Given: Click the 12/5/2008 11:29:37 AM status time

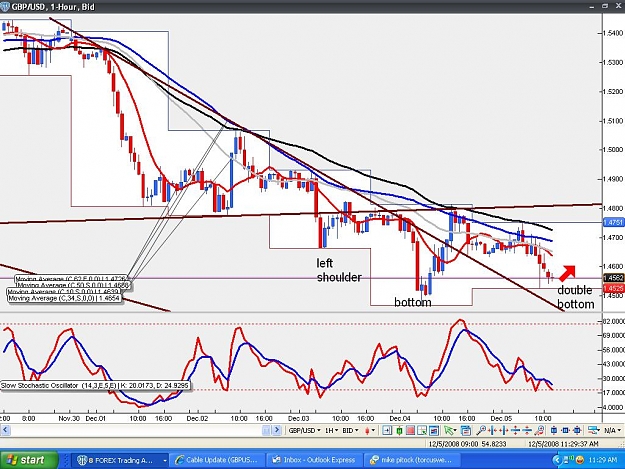Looking at the screenshot, I should click(563, 444).
